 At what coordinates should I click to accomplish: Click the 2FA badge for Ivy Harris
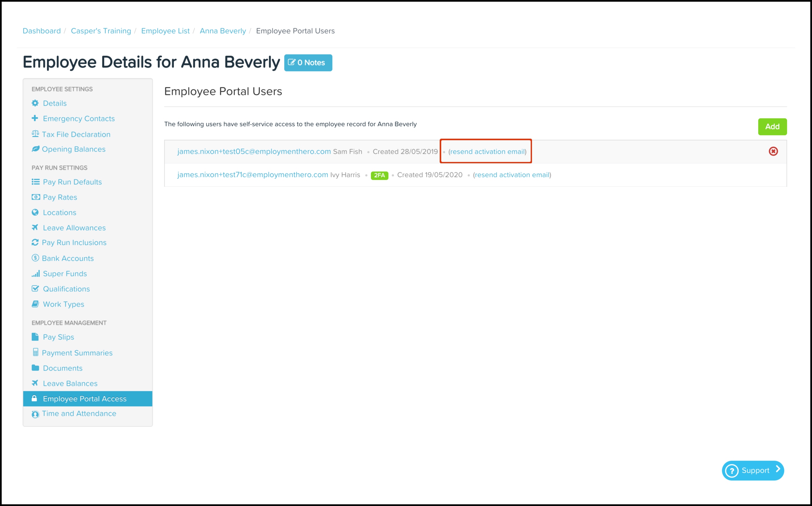pyautogui.click(x=379, y=175)
